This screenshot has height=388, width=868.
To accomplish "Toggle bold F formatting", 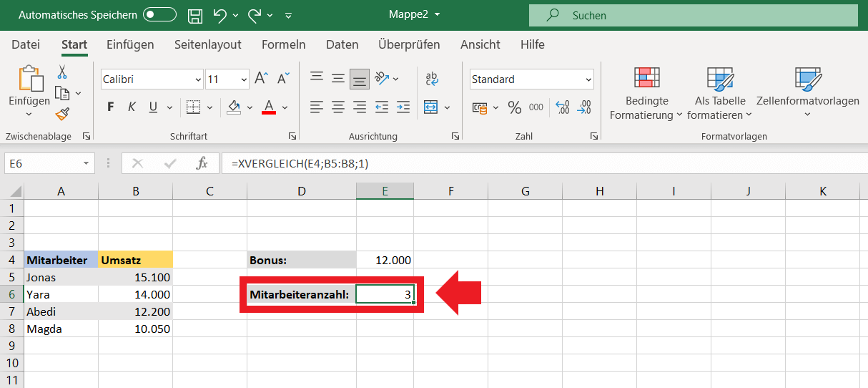I will [111, 107].
